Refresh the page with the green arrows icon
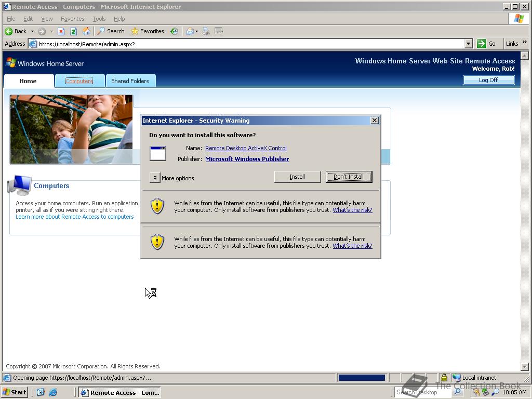Screen dimensions: 532x399 pyautogui.click(x=73, y=31)
